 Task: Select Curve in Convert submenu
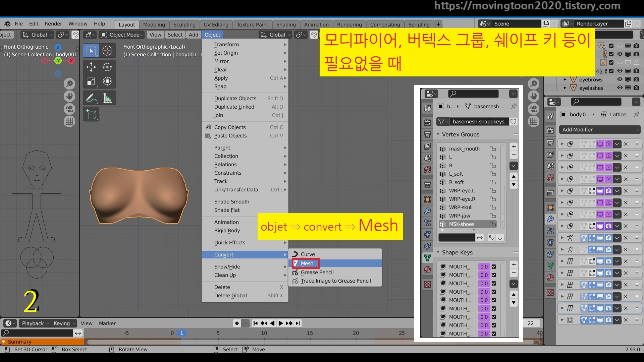click(335, 254)
